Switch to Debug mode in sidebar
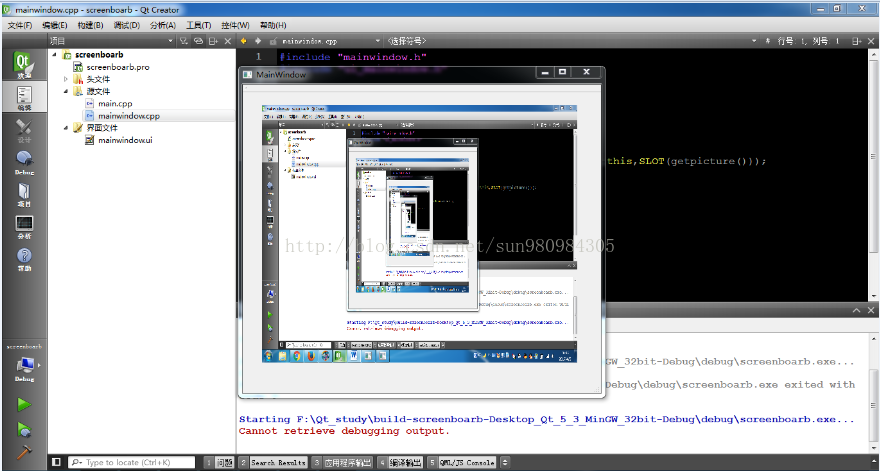Screen dimensions: 880x471 pyautogui.click(x=24, y=162)
